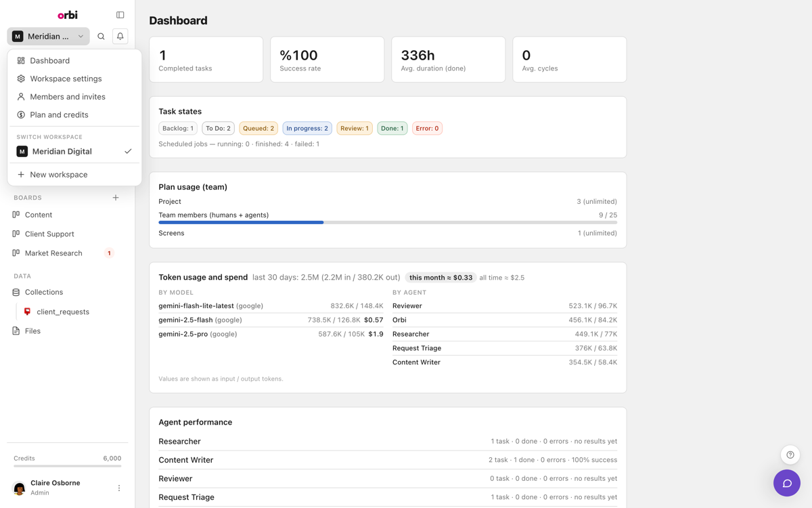This screenshot has width=812, height=508.
Task: Click the Success rate card
Action: pos(328,60)
